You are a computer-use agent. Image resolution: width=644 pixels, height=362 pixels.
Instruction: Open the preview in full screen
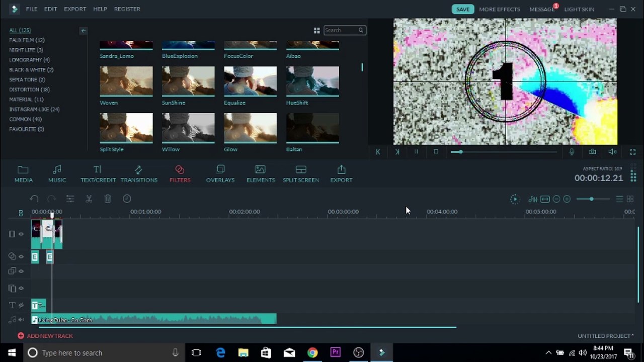(633, 152)
